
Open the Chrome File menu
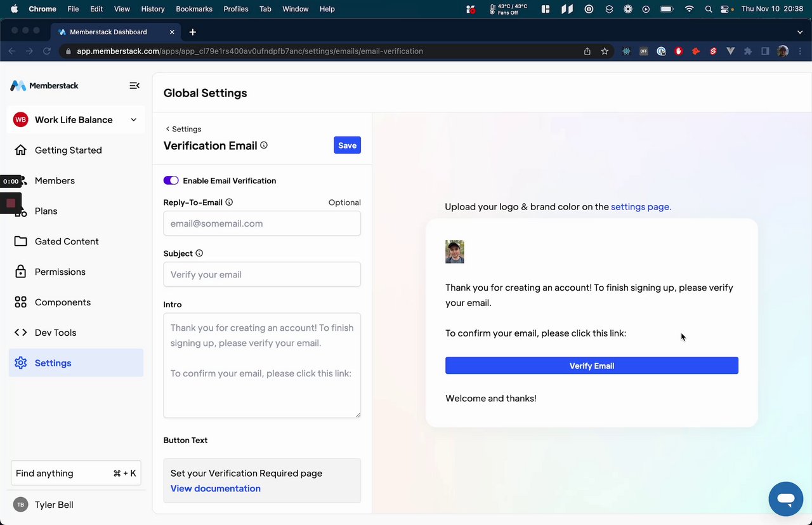pyautogui.click(x=73, y=9)
